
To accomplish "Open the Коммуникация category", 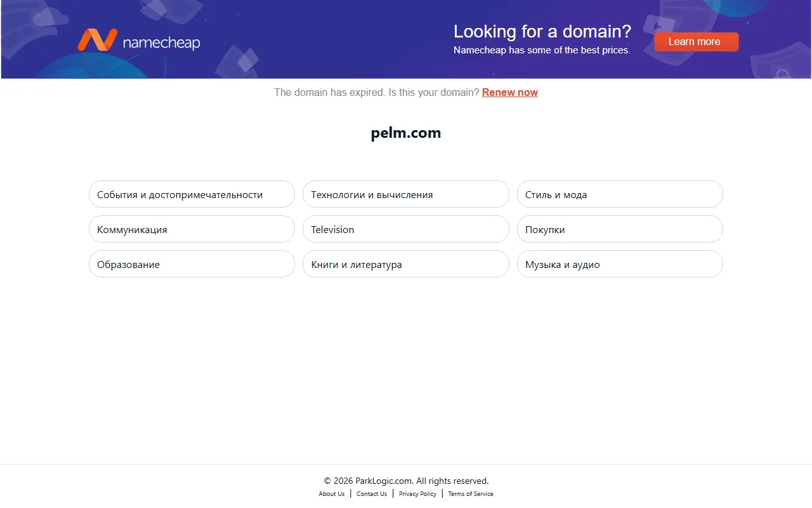I will coord(192,229).
